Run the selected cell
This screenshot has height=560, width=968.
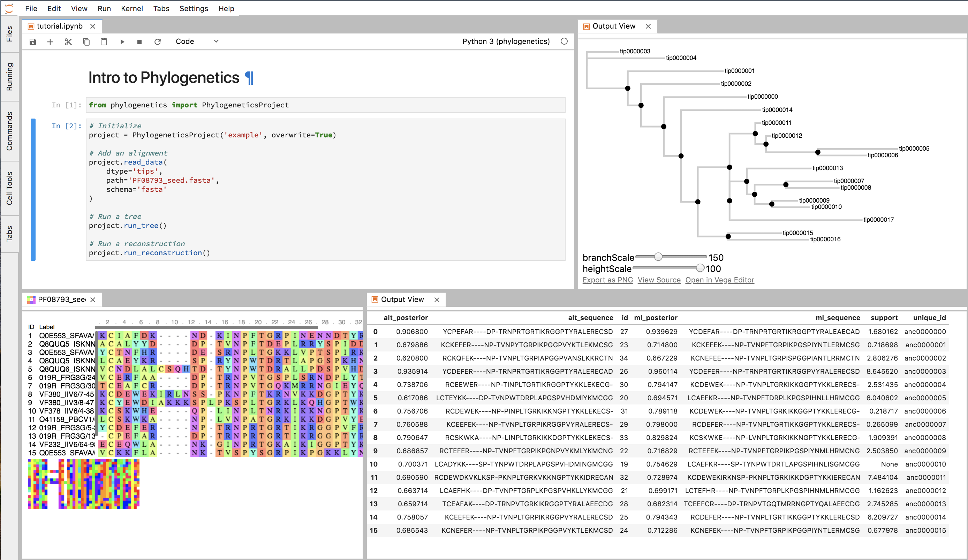122,41
